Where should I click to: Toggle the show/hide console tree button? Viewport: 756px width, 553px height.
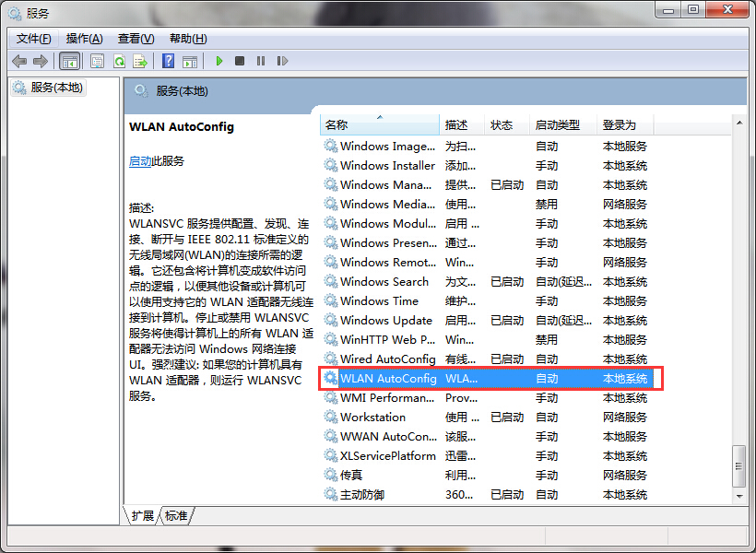coord(69,61)
